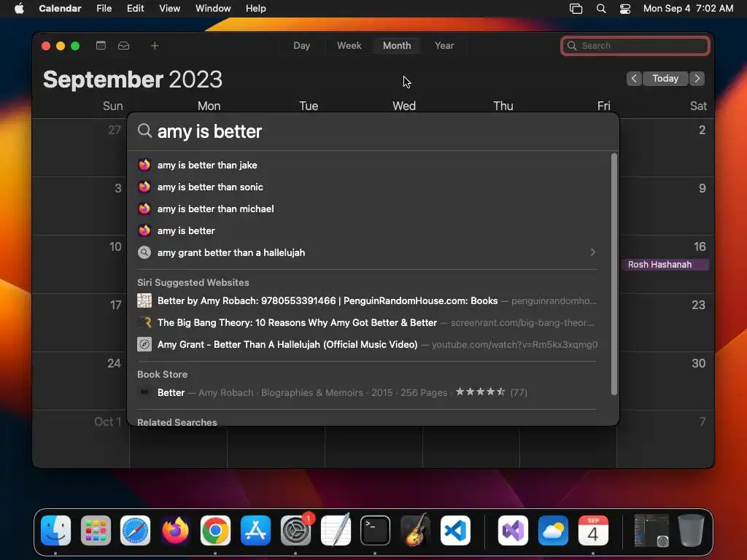Switch to the Day view
Viewport: 747px width, 560px height.
[x=301, y=46]
